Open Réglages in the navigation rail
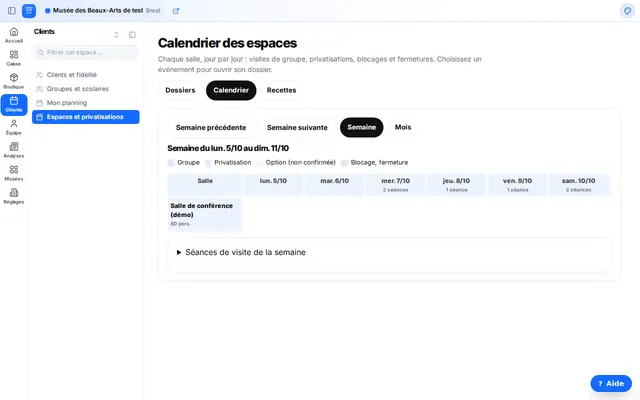Screen dimensions: 640x400 14,196
